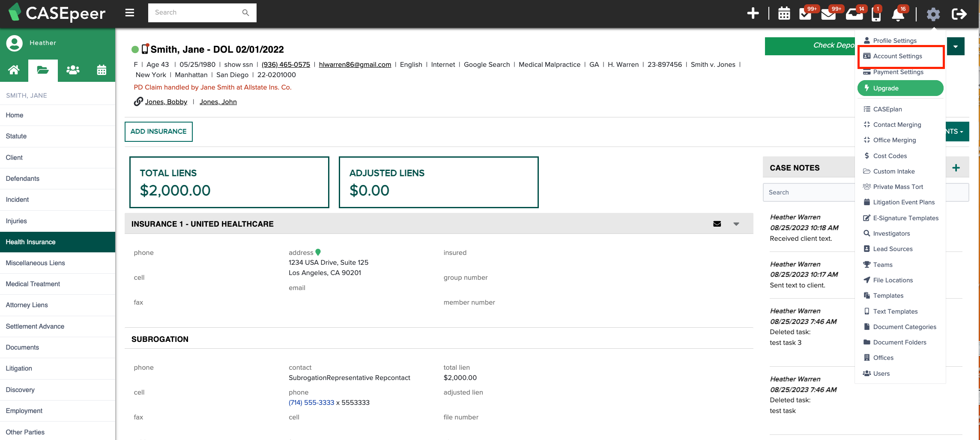This screenshot has height=440, width=980.
Task: Select Health Insurance in sidebar
Action: pos(58,242)
